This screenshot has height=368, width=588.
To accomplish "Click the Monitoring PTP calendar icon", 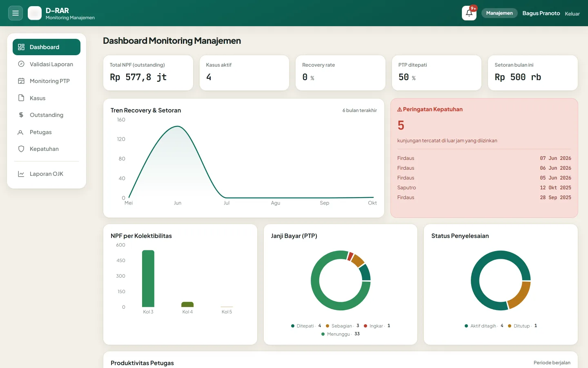I will tap(21, 81).
